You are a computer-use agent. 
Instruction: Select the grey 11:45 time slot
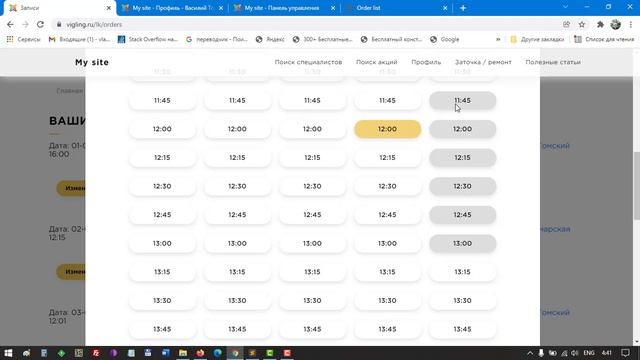click(x=462, y=100)
